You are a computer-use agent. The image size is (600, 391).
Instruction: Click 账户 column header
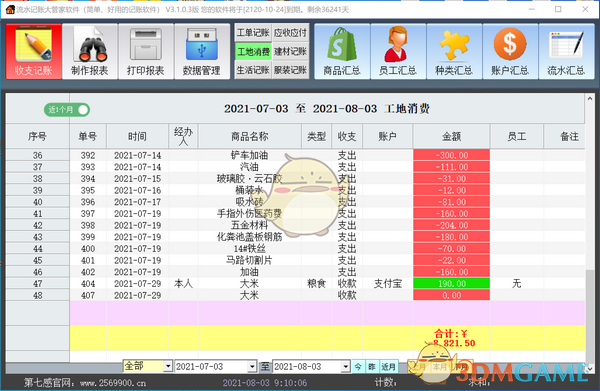(x=388, y=136)
